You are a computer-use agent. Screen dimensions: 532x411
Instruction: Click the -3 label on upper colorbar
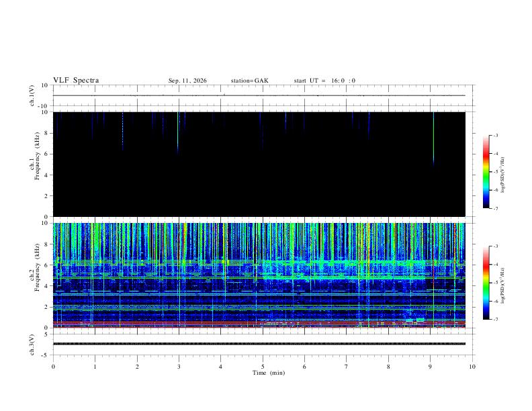(x=495, y=135)
